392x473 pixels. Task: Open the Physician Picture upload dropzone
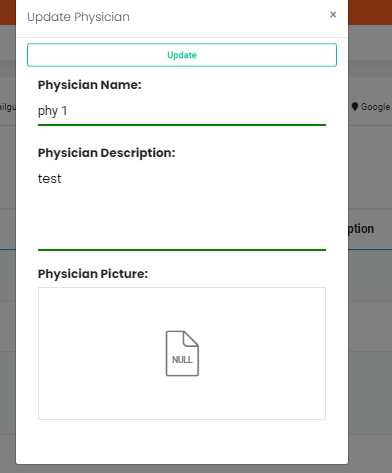click(x=182, y=353)
